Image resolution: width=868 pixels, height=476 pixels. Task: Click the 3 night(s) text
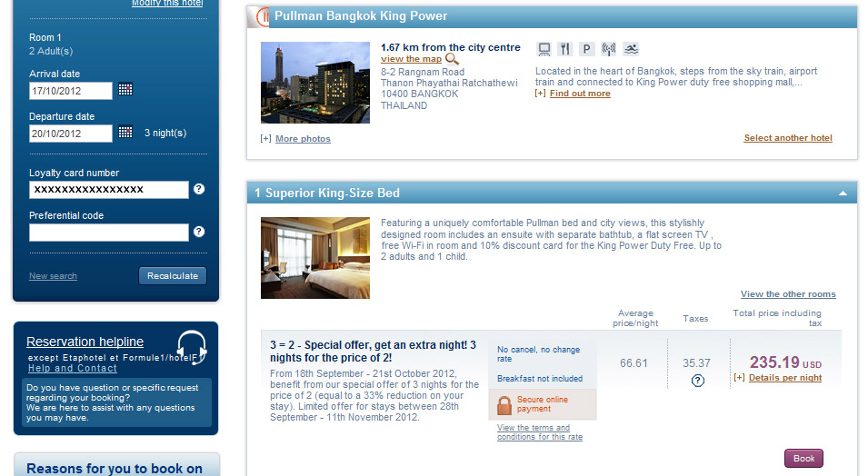[x=165, y=133]
